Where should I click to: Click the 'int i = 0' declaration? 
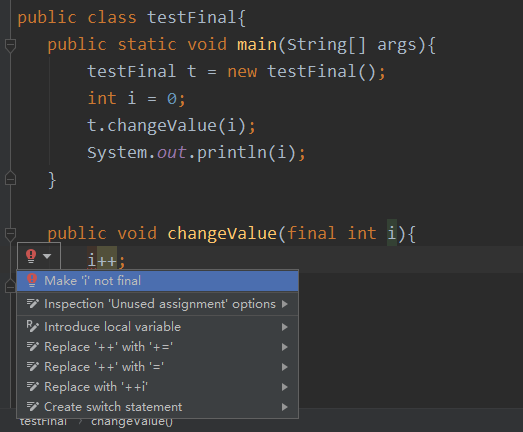click(x=136, y=99)
